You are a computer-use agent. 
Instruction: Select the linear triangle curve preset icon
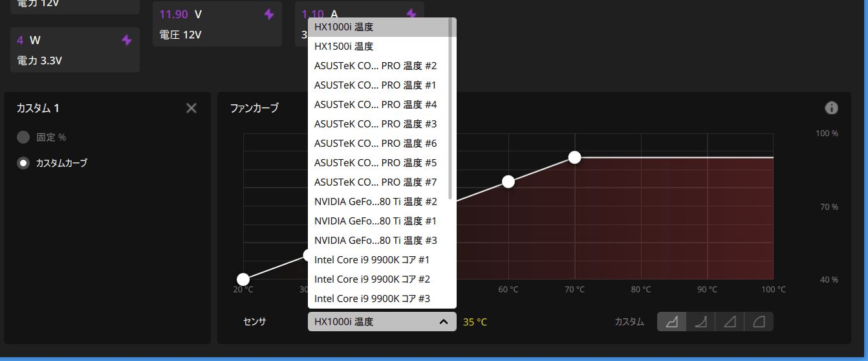click(x=730, y=322)
